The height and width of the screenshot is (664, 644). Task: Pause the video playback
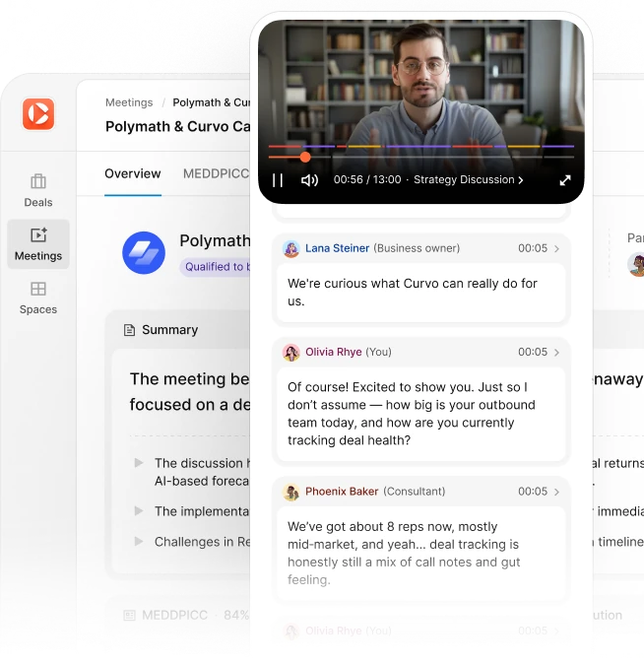coord(278,180)
